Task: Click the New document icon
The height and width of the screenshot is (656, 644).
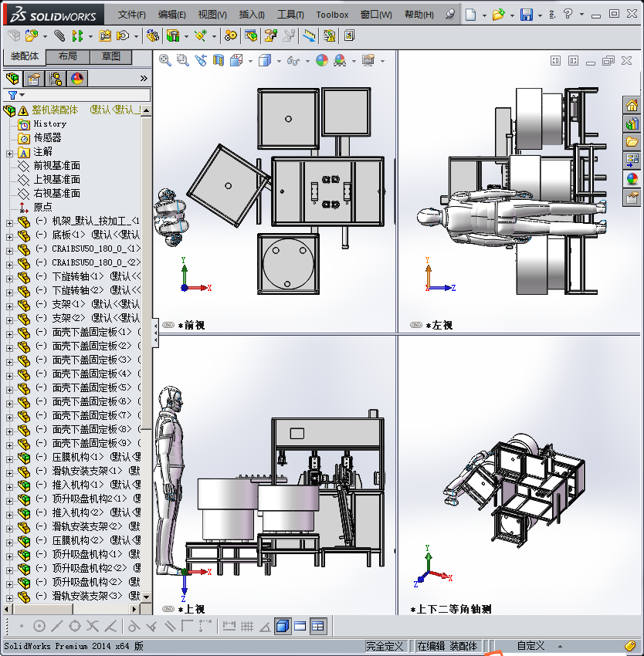Action: [x=471, y=15]
